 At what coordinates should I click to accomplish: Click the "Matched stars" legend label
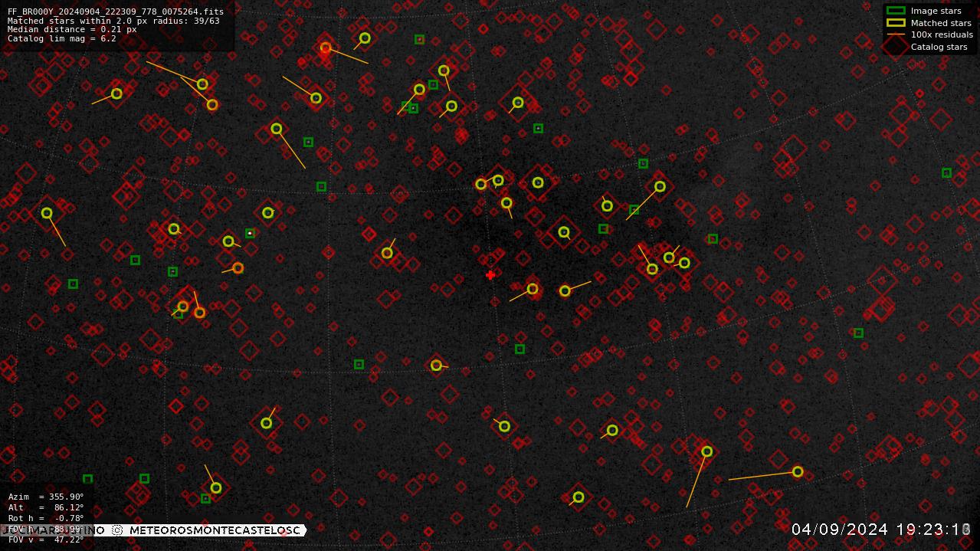941,23
